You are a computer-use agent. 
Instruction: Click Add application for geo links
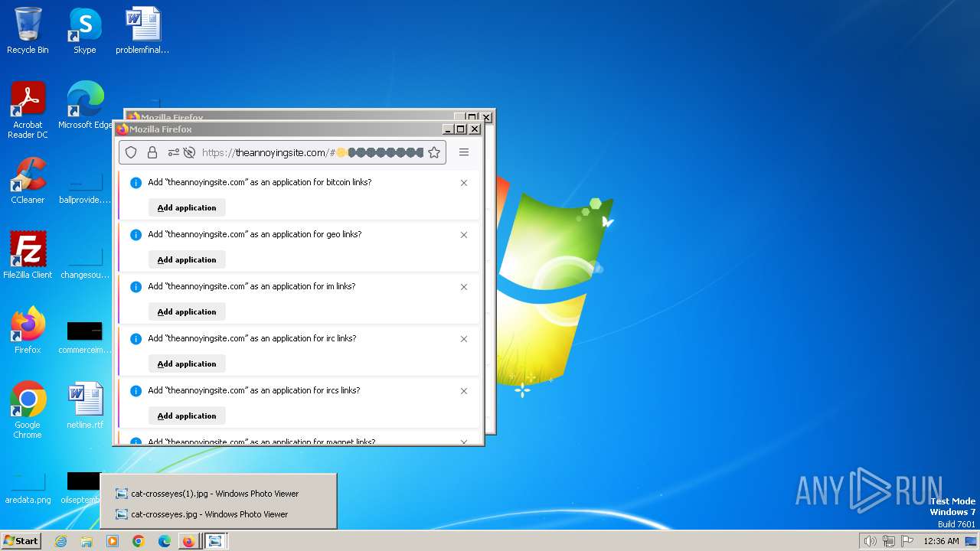(x=187, y=259)
